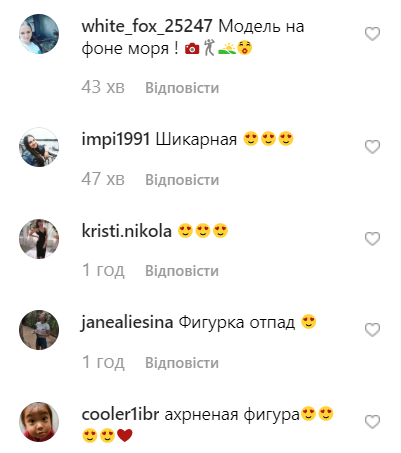401x453 pixels.
Task: Open white_fox_25247 profile picture
Action: [x=39, y=34]
